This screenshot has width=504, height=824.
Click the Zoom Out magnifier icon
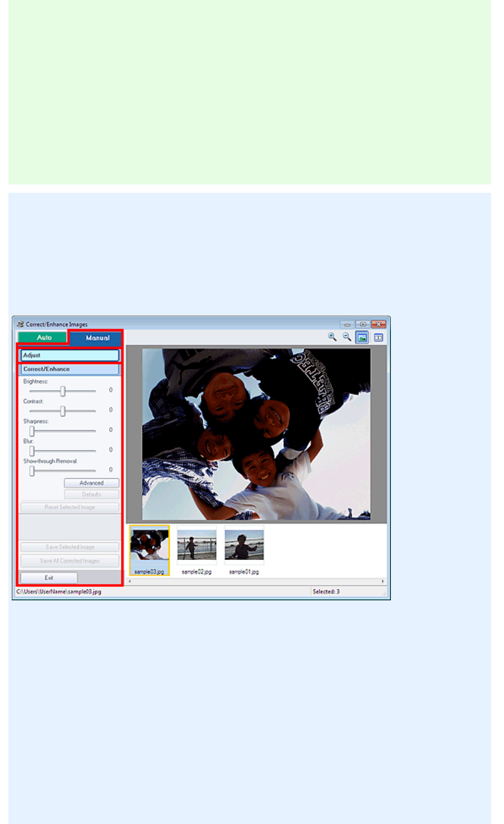pyautogui.click(x=347, y=337)
